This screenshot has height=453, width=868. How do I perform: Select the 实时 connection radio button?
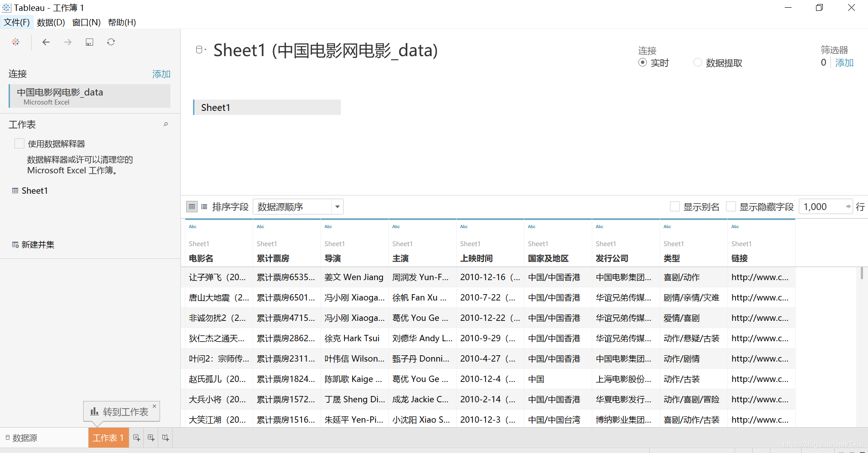point(642,62)
